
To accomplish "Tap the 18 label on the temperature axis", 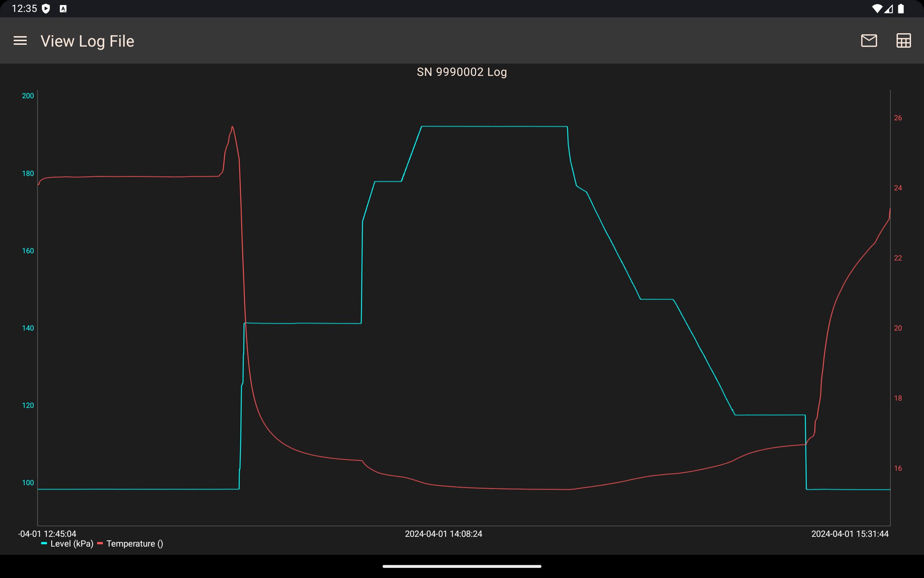I will tap(898, 398).
